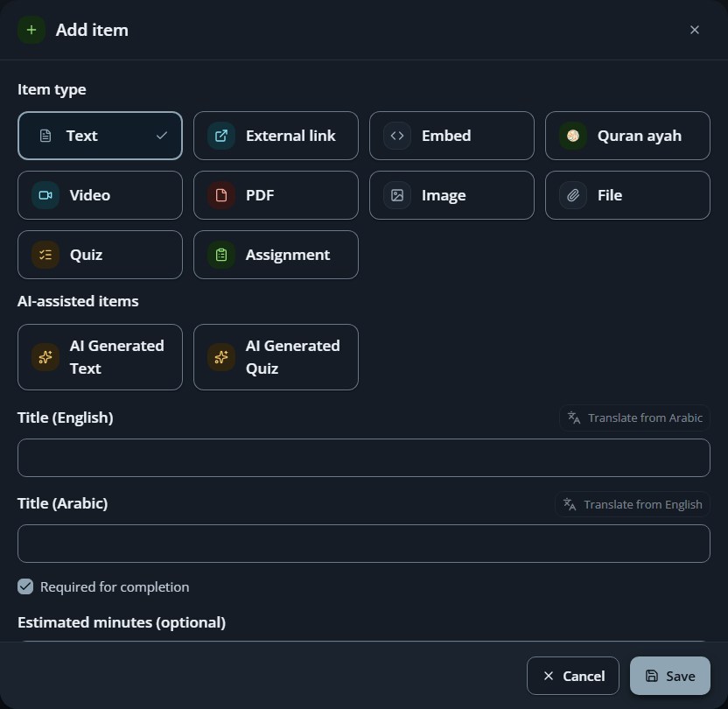Viewport: 728px width, 709px height.
Task: Click the green plus Add item icon
Action: click(x=31, y=30)
